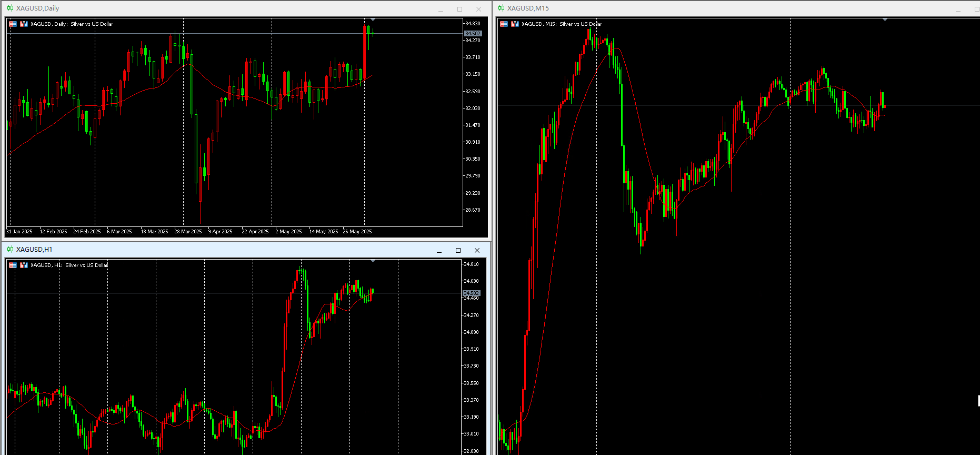Click chart shift triangle on M15 chart
This screenshot has height=455, width=980.
pyautogui.click(x=885, y=19)
